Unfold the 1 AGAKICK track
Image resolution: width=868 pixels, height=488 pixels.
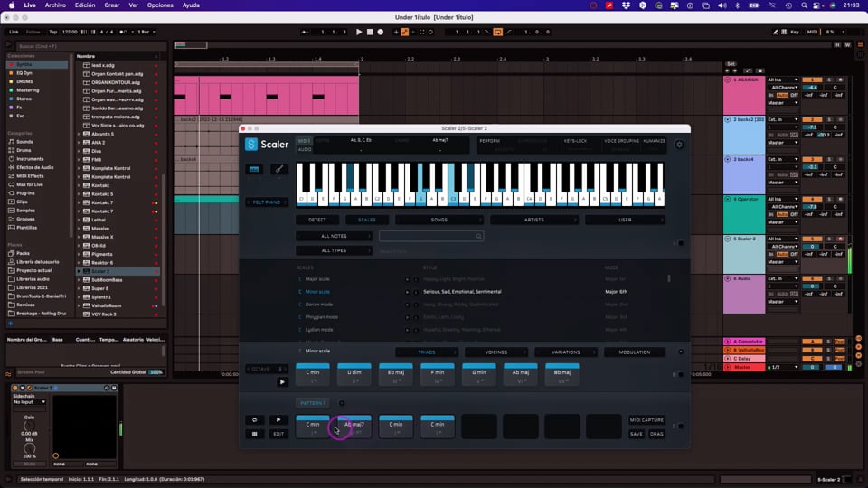(727, 80)
